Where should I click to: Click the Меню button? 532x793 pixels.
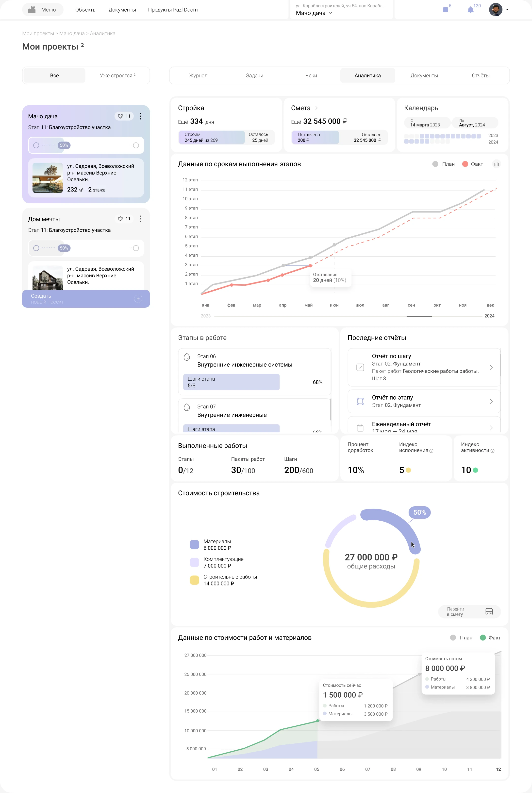tap(43, 10)
